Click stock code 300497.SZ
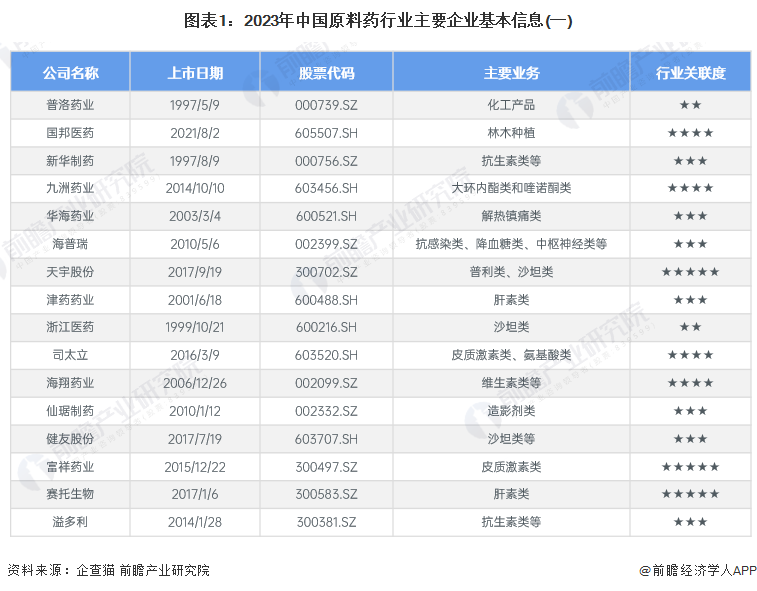The height and width of the screenshot is (591, 757). 326,467
